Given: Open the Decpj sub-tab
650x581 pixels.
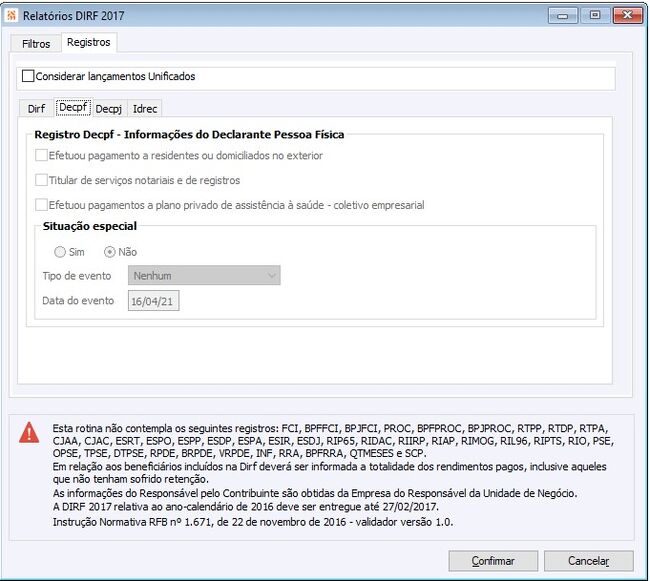Looking at the screenshot, I should 109,109.
